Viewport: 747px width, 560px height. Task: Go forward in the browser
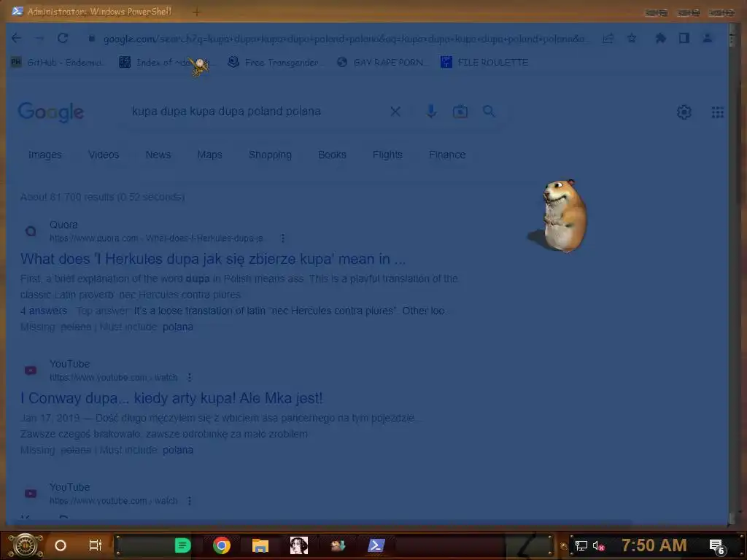pos(39,38)
